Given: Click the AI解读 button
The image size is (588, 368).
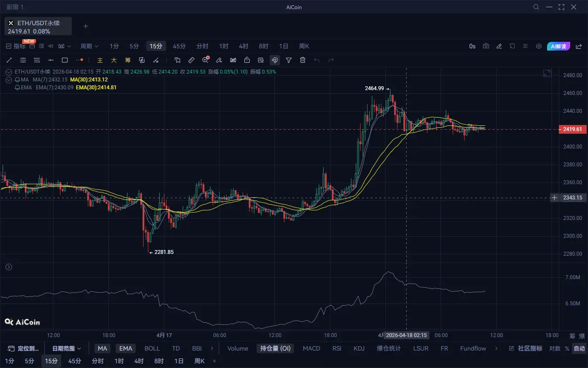Looking at the screenshot, I should point(558,46).
